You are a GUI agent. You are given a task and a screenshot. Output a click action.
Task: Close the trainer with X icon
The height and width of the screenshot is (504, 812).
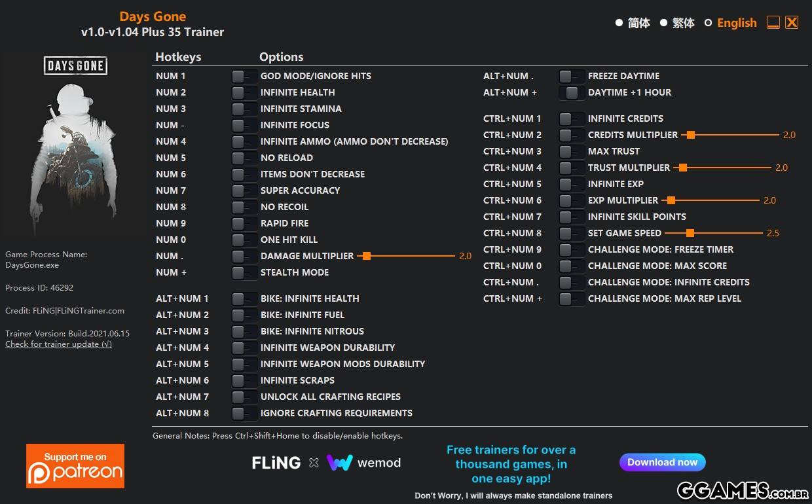(x=792, y=23)
